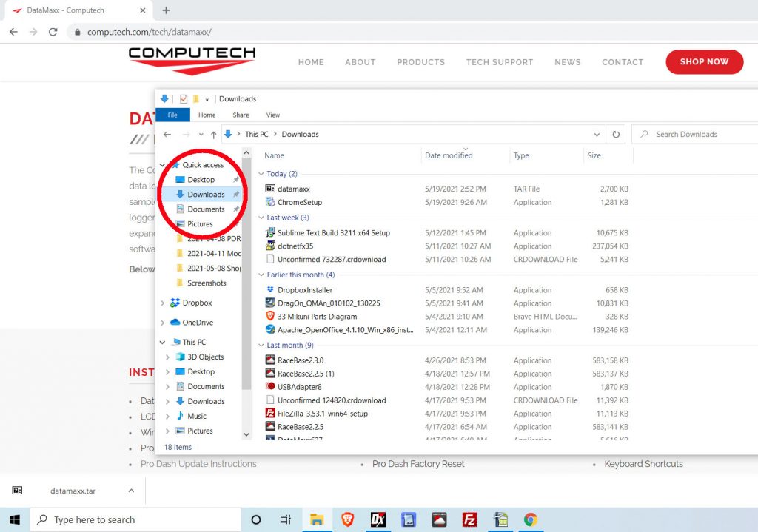Click Search Downloads field
Image resolution: width=758 pixels, height=532 pixels.
[x=696, y=135]
